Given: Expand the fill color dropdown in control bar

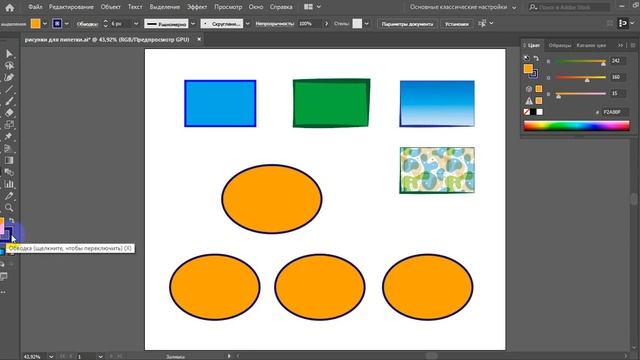Looking at the screenshot, I should 45,24.
